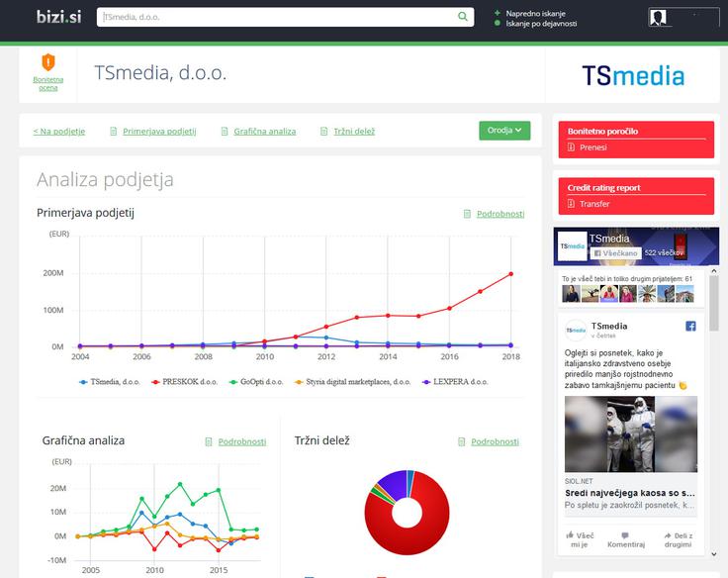Click the Facebook icon on post
The image size is (728, 578).
(x=690, y=327)
